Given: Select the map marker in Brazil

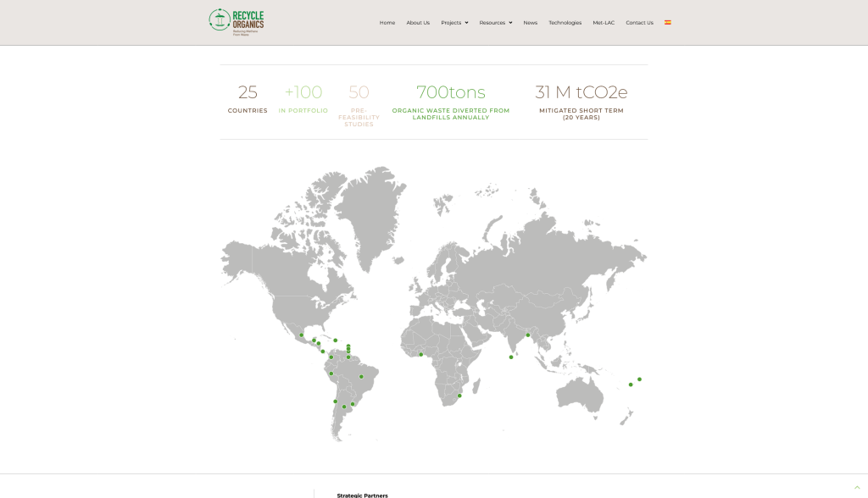Looking at the screenshot, I should click(x=361, y=377).
